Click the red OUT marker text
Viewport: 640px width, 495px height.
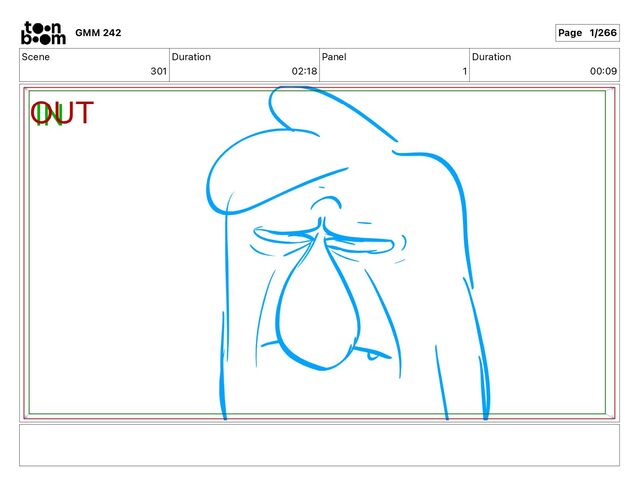62,113
